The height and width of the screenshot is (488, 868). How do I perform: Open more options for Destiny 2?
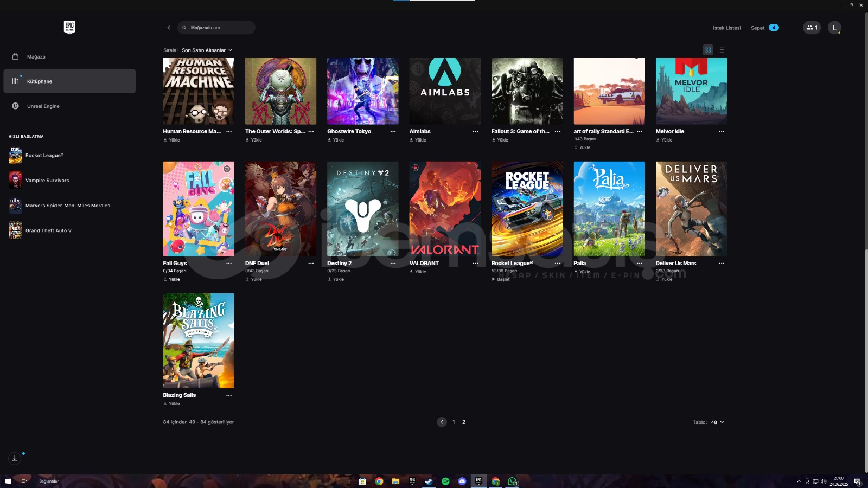393,264
